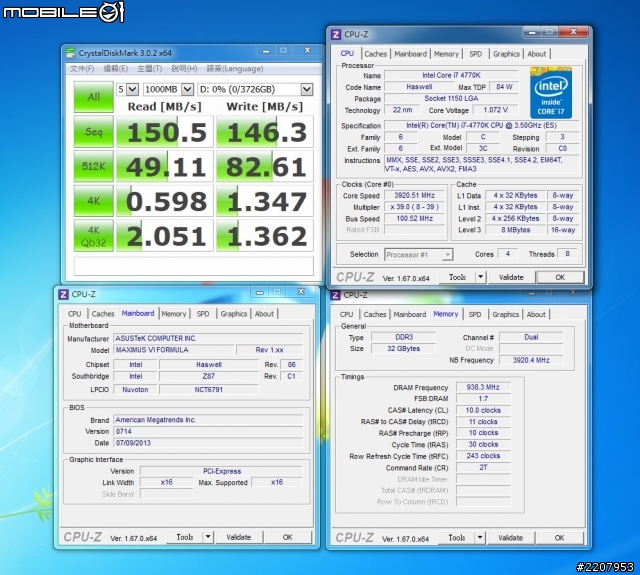Click the 4K QD32 read result 2.051
This screenshot has height=575, width=640.
tap(165, 236)
